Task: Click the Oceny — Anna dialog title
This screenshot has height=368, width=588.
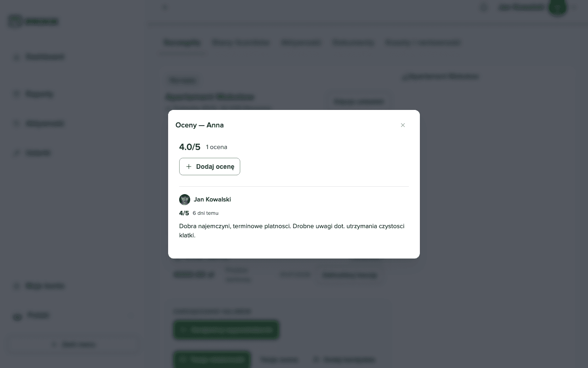Action: 199,125
